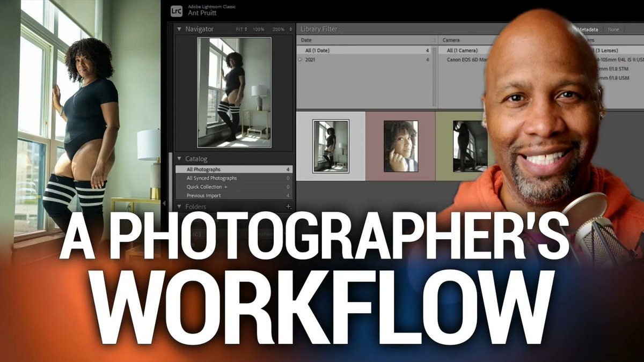Select Quick Collection + in Catalog

pyautogui.click(x=235, y=187)
